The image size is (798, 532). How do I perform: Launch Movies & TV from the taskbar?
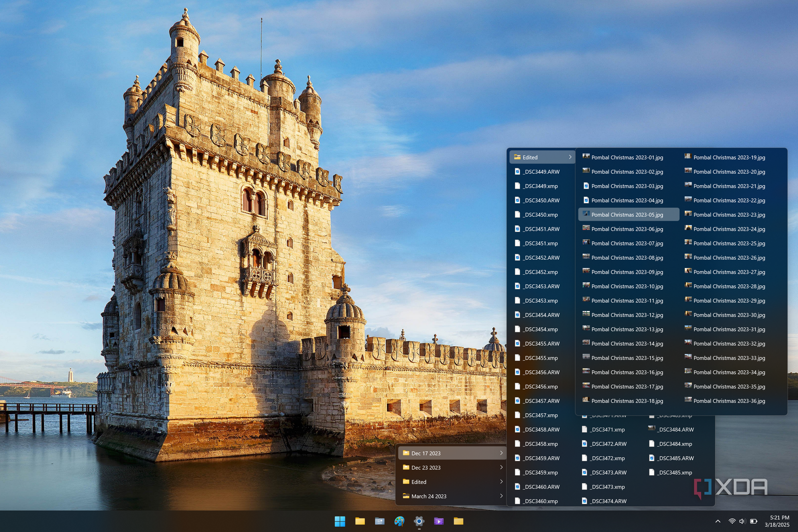438,521
